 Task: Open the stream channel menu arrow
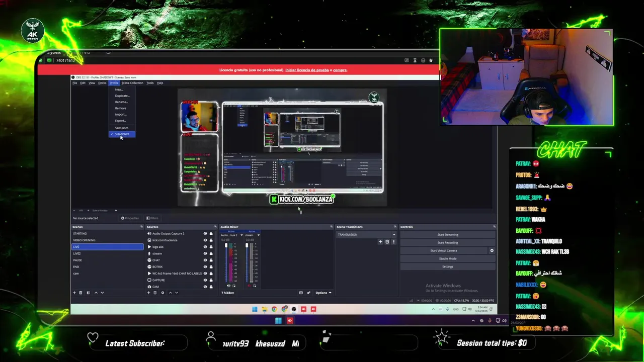pyautogui.click(x=258, y=235)
